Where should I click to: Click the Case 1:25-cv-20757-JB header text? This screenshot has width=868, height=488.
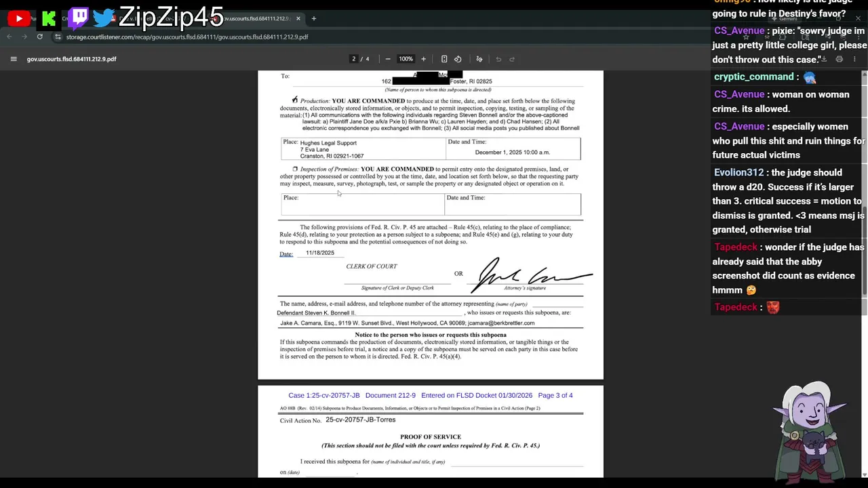[324, 395]
